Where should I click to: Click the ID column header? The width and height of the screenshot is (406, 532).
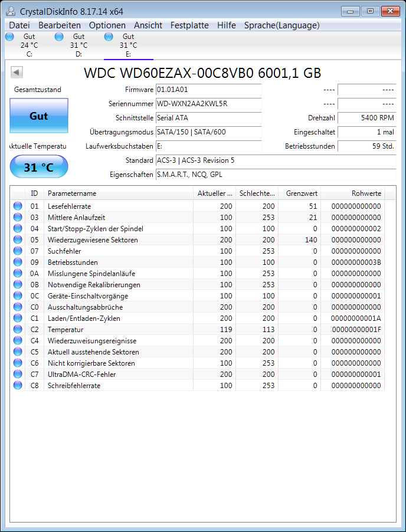coord(34,193)
